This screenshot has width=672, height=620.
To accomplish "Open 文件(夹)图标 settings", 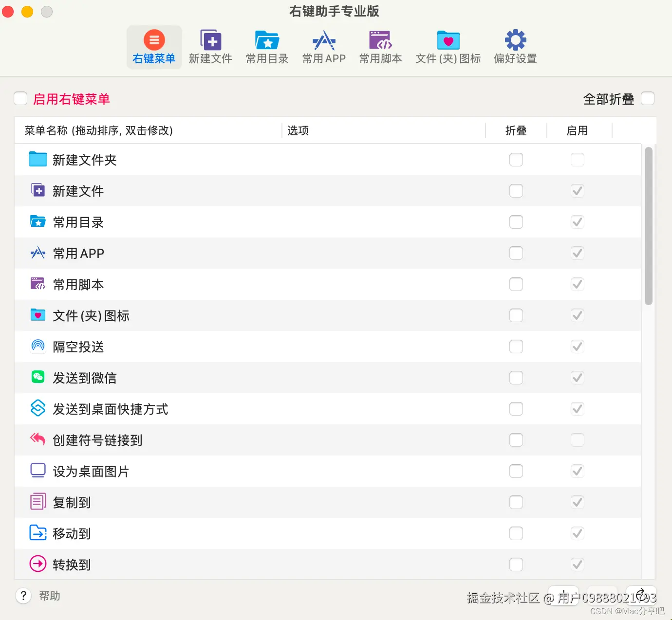I will 448,46.
